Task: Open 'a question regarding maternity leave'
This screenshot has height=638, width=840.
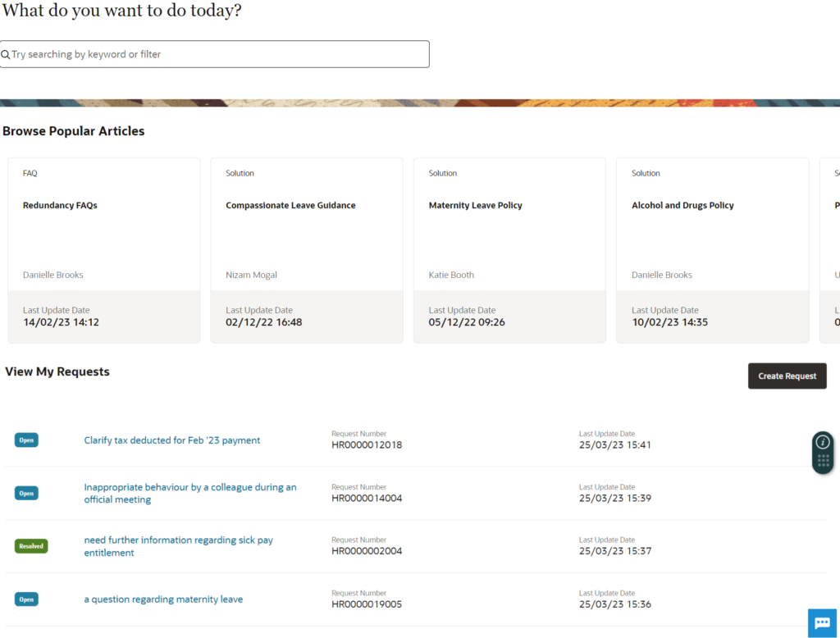Action: tap(162, 599)
